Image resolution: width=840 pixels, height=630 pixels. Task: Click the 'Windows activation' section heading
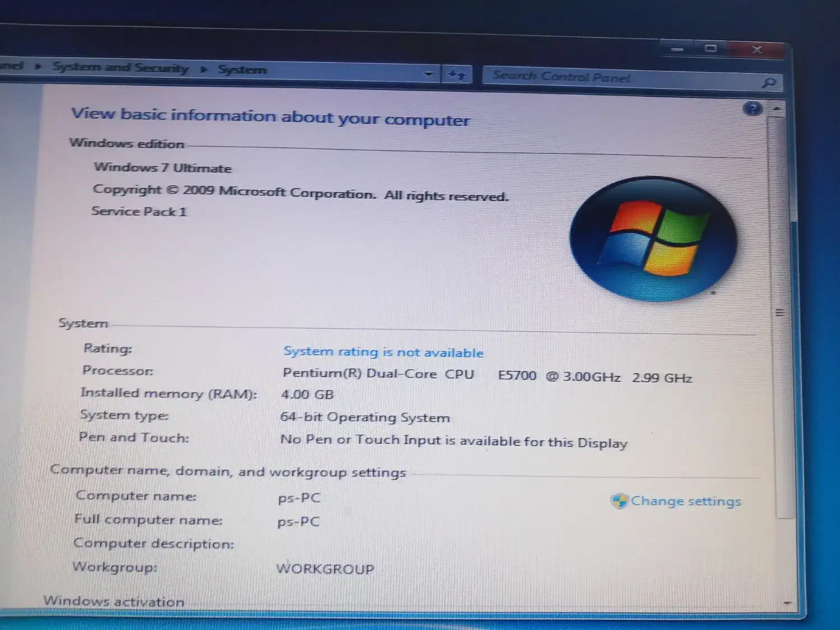[114, 601]
